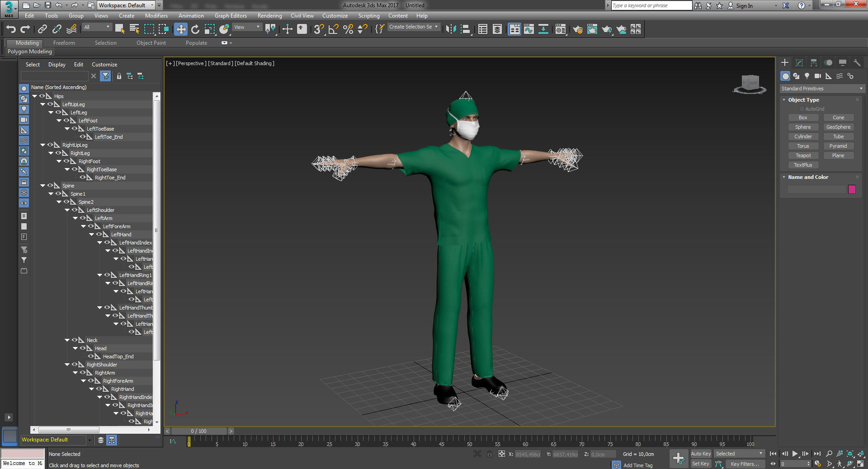
Task: Toggle the Angle Snap icon
Action: pyautogui.click(x=334, y=29)
